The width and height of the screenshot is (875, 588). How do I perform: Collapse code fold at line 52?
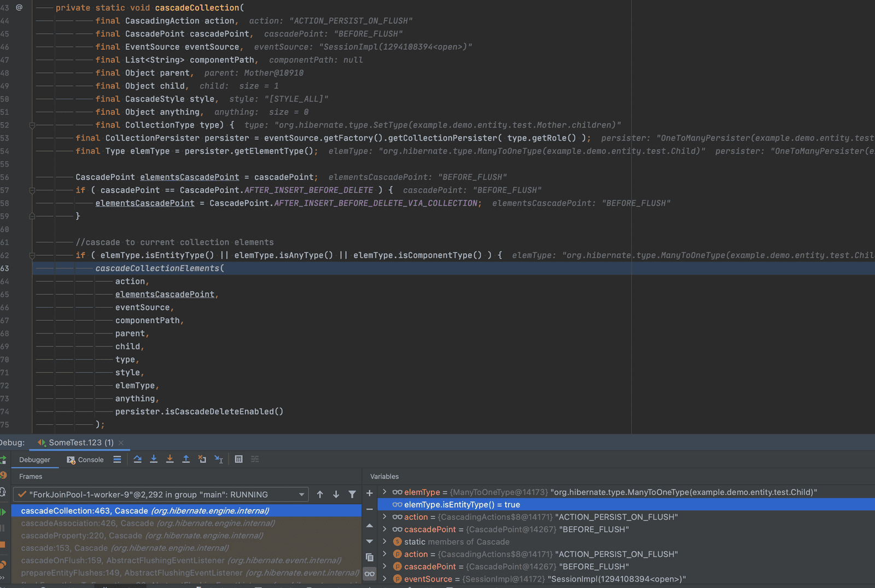click(x=32, y=125)
